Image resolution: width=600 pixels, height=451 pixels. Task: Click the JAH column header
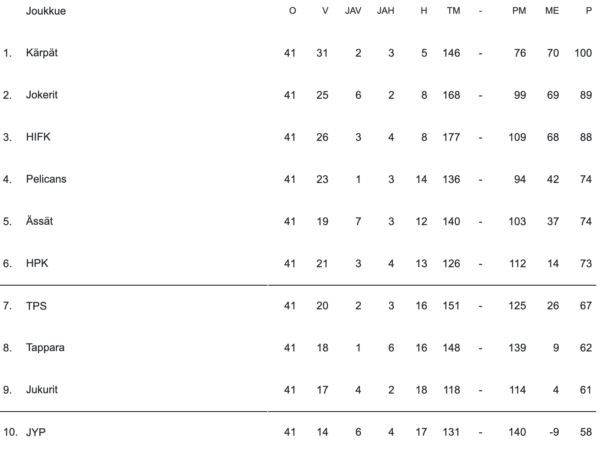[x=386, y=10]
